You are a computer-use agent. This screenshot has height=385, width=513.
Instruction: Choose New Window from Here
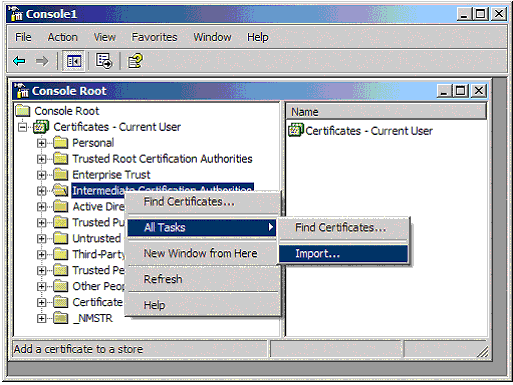tap(202, 253)
